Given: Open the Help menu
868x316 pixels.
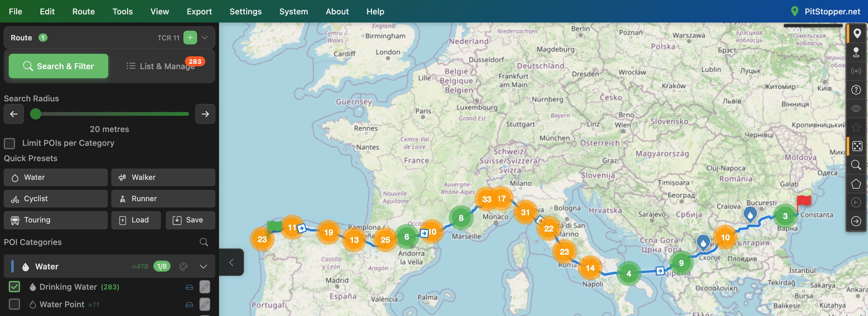Looking at the screenshot, I should [375, 12].
